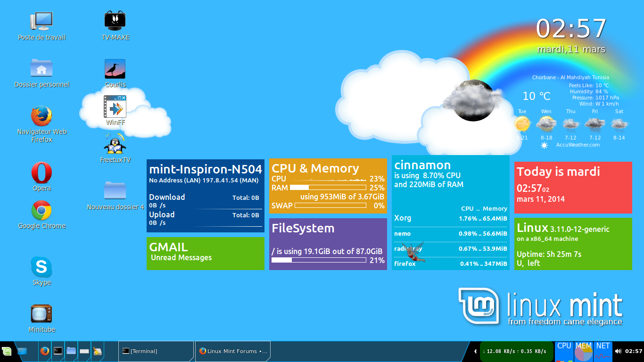Click the Today is mardi tile
644x362 pixels.
573,188
